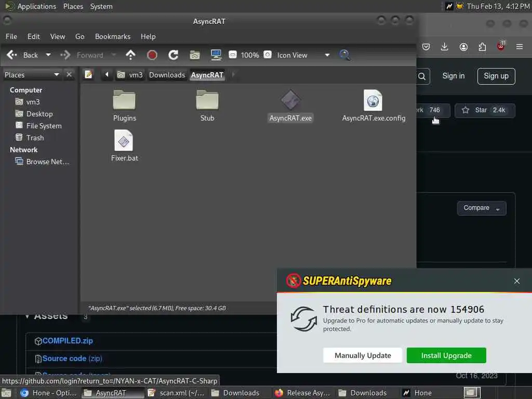Zoom in with the plus icon

click(x=268, y=55)
